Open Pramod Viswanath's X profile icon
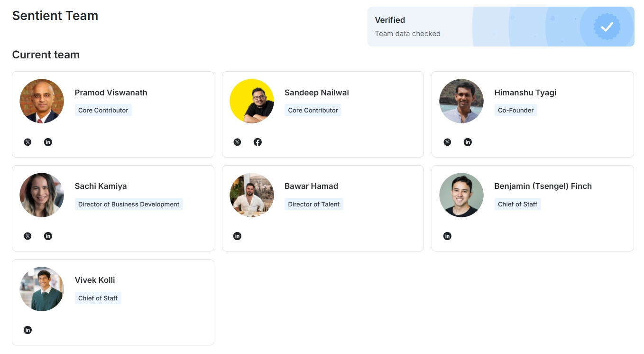 (28, 142)
